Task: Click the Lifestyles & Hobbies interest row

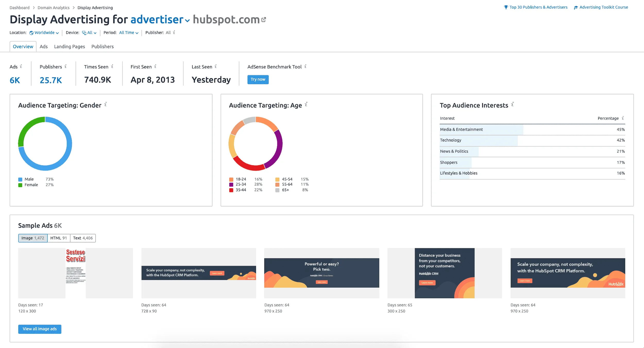Action: [x=532, y=173]
